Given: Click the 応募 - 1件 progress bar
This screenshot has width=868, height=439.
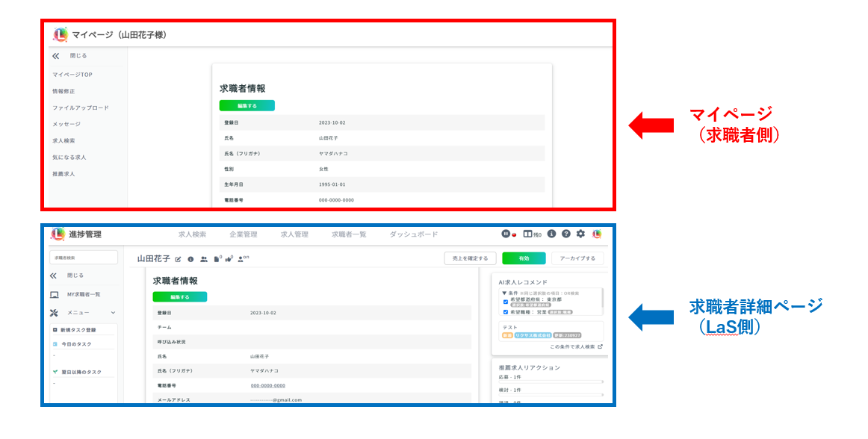Looking at the screenshot, I should click(x=551, y=382).
